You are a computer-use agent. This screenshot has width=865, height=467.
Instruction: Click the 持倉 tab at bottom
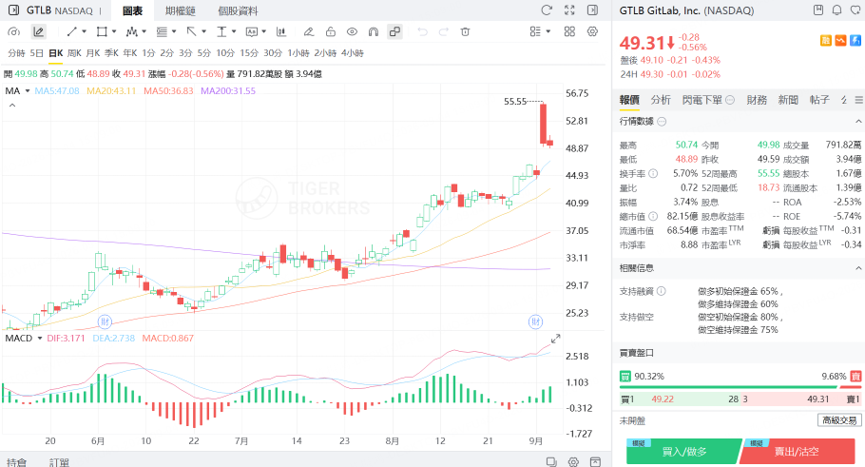click(x=17, y=462)
